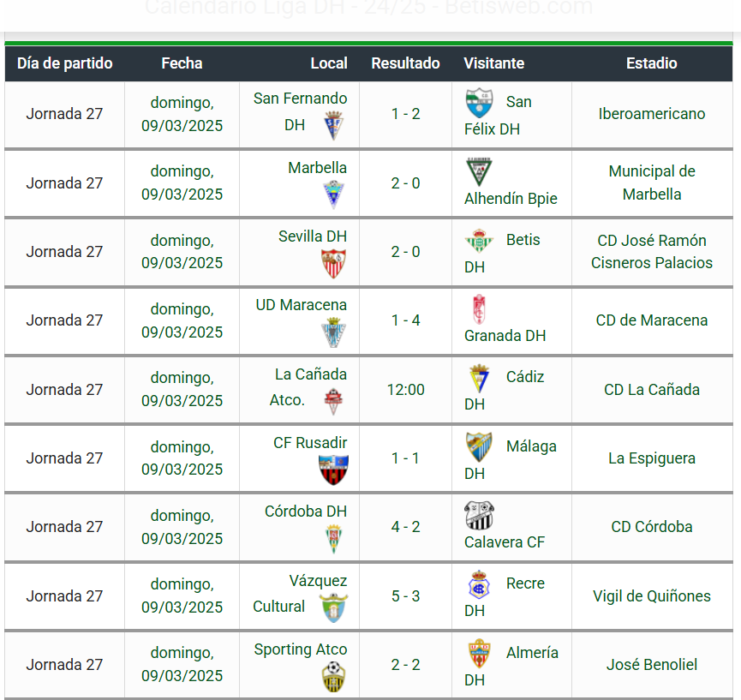Open the Vigil de Quiñones stadium link
The width and height of the screenshot is (741, 700).
pos(652,596)
